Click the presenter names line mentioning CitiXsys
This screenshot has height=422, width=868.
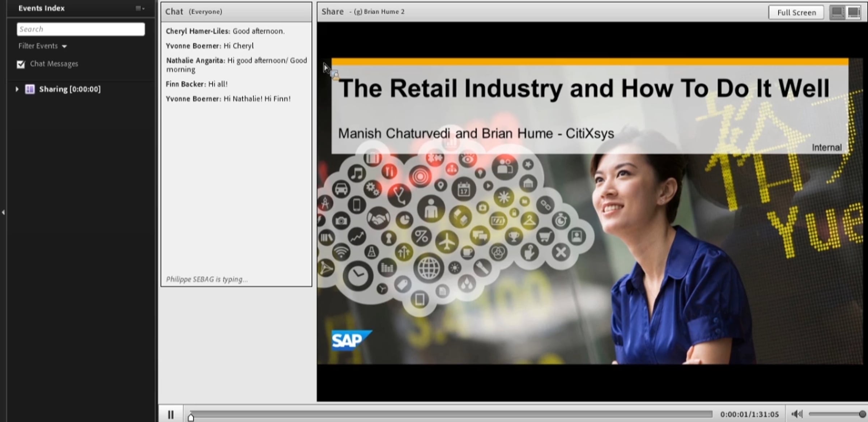point(476,134)
